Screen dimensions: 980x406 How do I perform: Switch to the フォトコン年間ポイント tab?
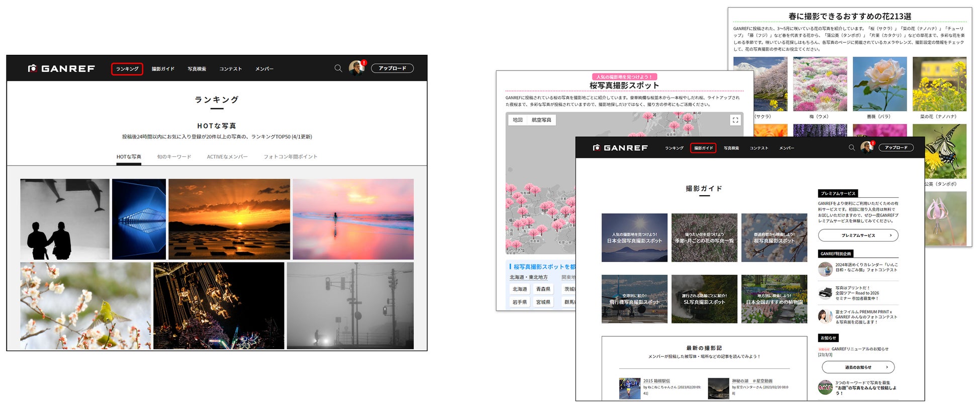pos(290,157)
